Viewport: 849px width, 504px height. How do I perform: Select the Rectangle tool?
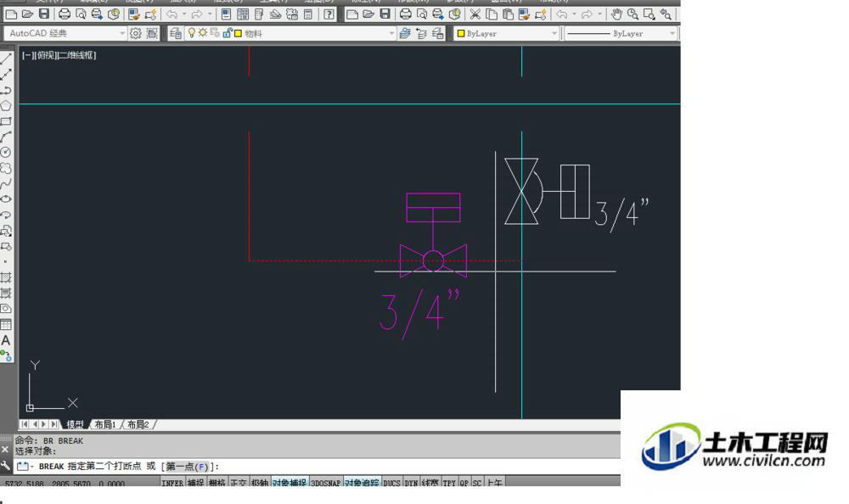coord(6,121)
